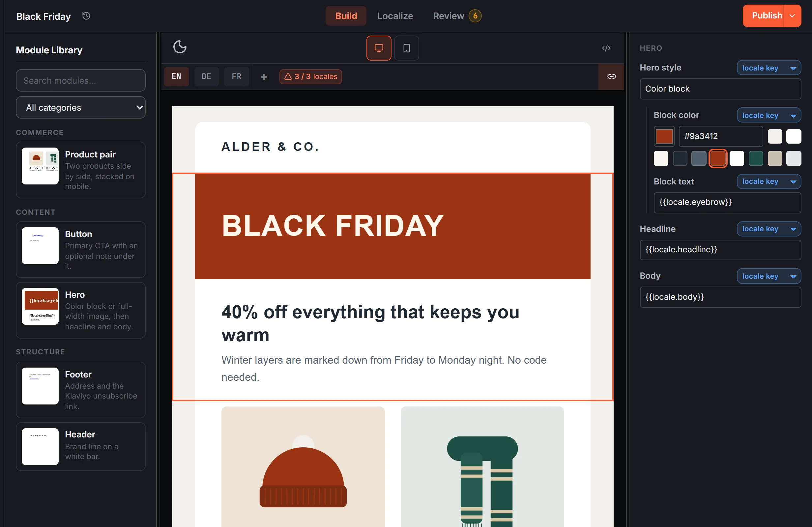Select the Hero module card
This screenshot has width=812, height=527.
point(80,310)
